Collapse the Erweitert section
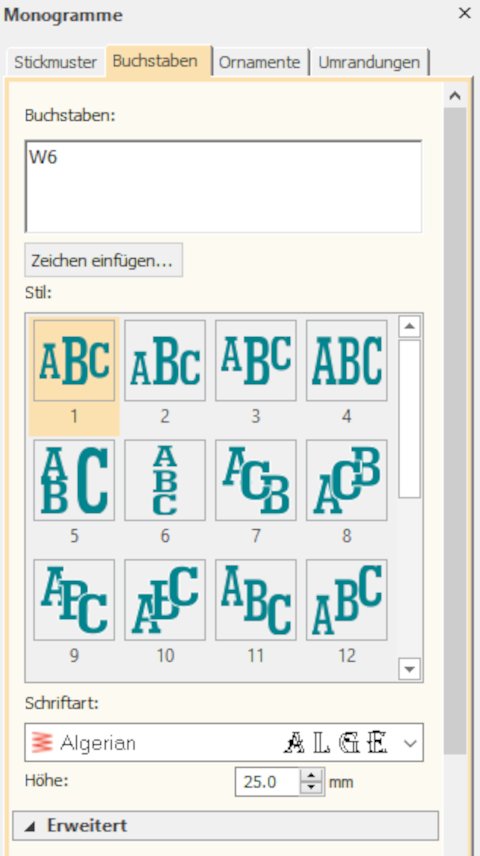480x856 pixels. click(225, 825)
